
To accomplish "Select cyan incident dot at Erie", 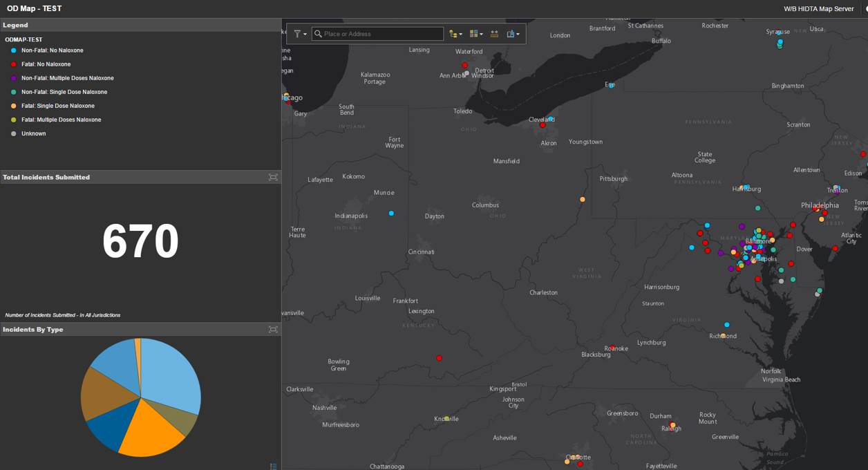I will [612, 85].
